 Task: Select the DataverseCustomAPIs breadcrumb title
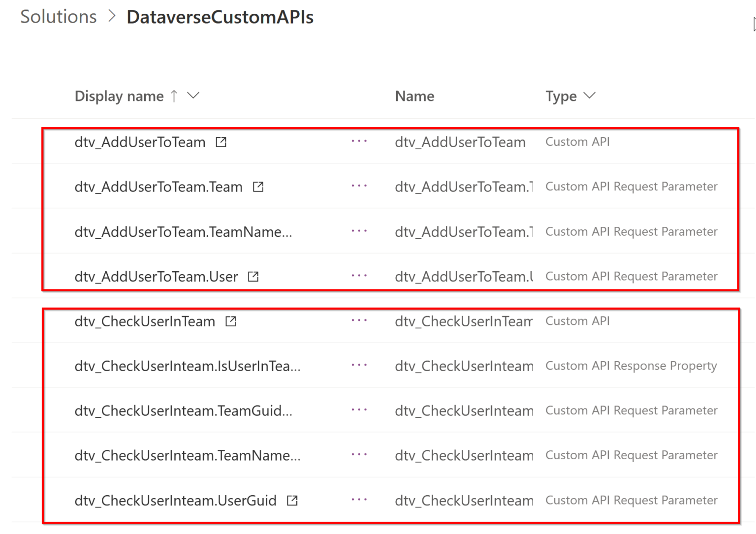[x=220, y=16]
